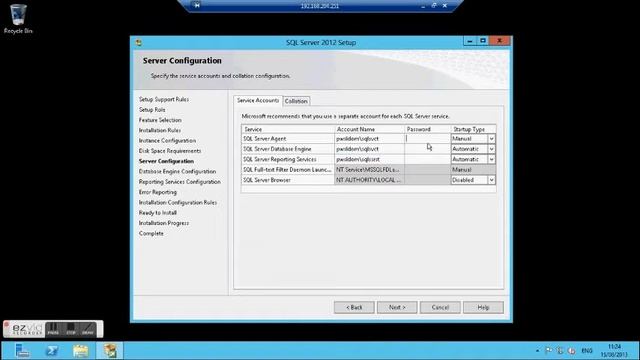The height and width of the screenshot is (360, 640).
Task: Click the ezvid Stop button
Action: [x=71, y=329]
